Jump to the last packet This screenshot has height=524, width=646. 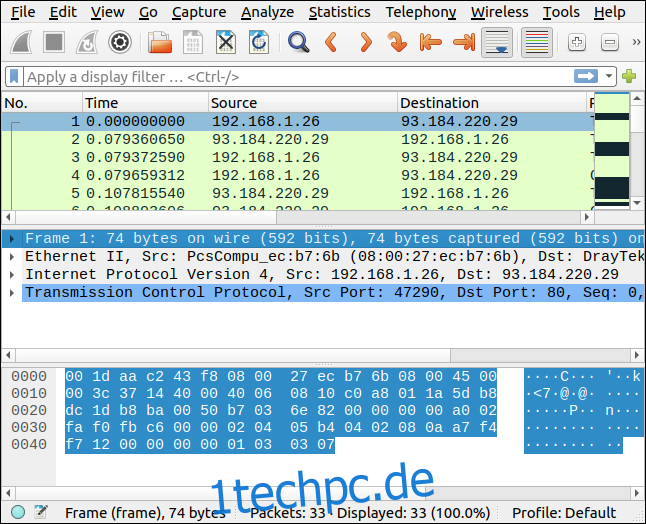point(464,42)
